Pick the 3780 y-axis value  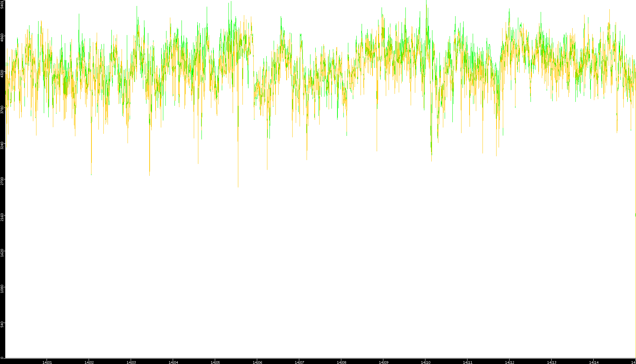[x=2, y=110]
